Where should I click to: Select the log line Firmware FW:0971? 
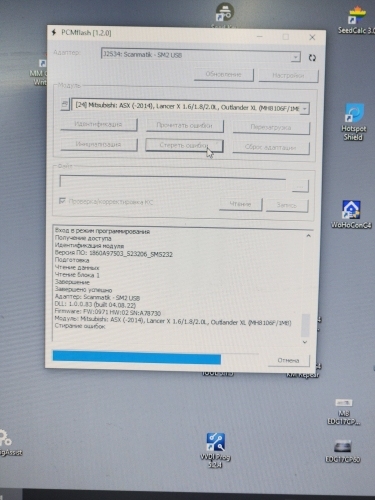coord(108,312)
